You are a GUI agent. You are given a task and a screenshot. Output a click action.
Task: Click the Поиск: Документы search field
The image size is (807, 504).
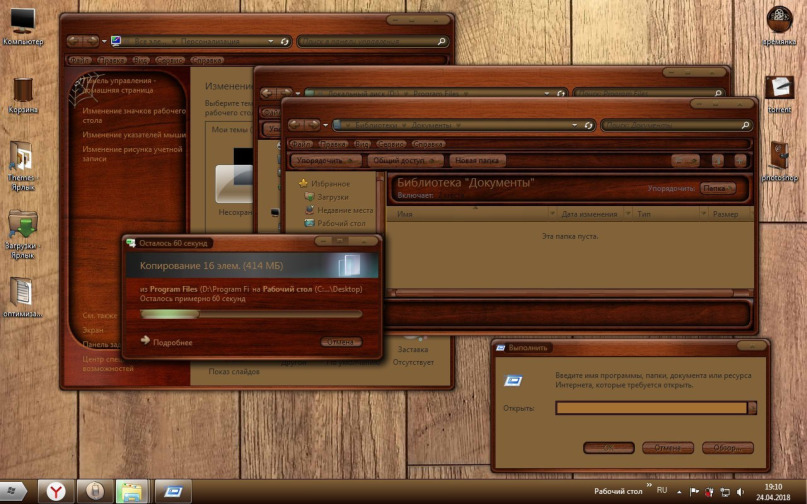click(x=670, y=125)
